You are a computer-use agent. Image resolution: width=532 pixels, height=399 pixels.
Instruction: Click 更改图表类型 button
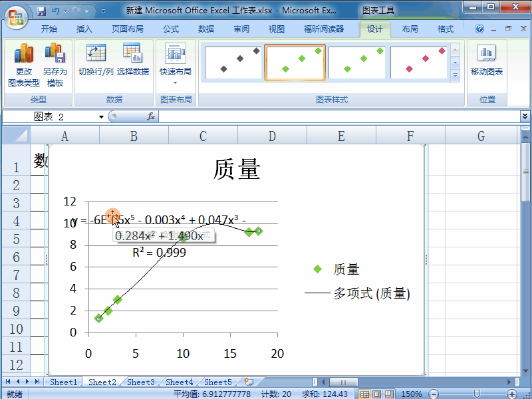[x=24, y=65]
